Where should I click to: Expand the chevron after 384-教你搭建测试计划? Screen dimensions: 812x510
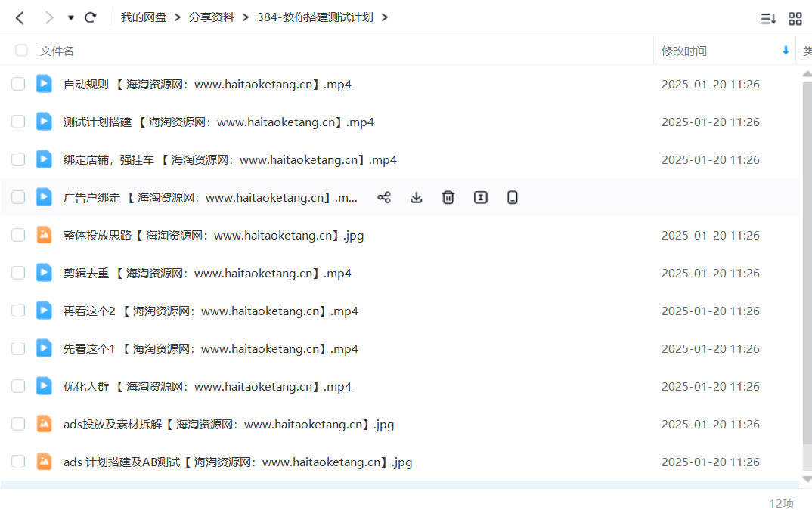pos(384,17)
